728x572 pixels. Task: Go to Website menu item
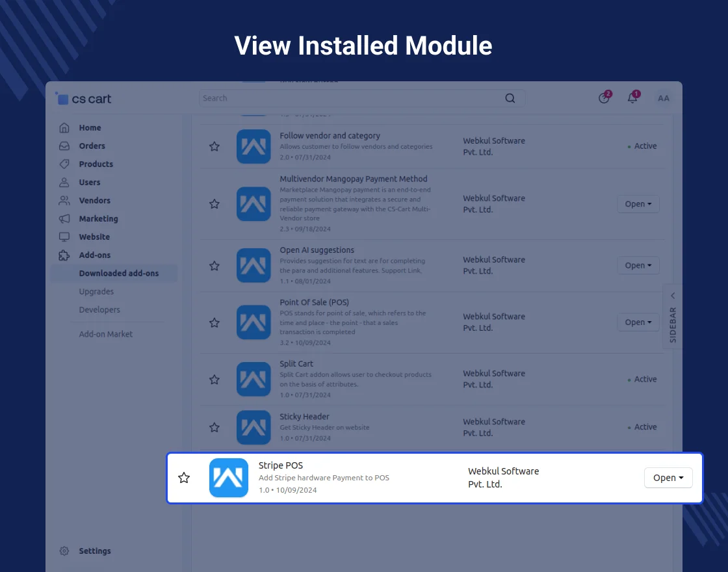pos(94,237)
